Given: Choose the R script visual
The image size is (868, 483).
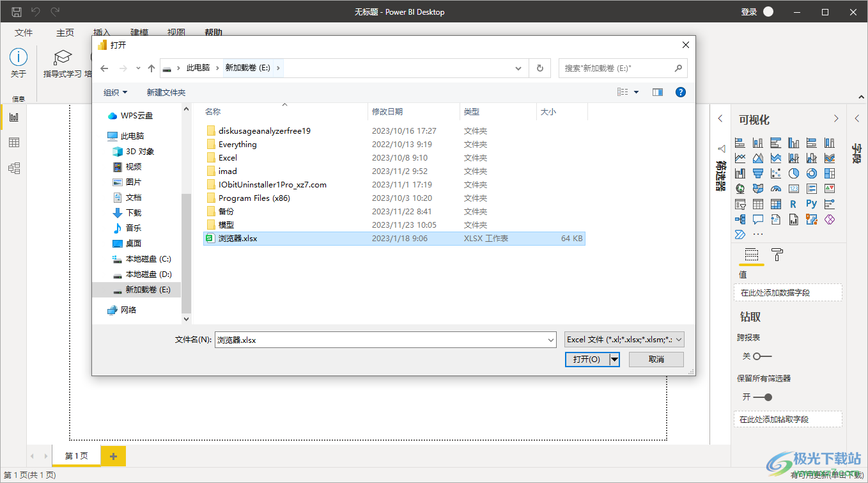Looking at the screenshot, I should 794,204.
